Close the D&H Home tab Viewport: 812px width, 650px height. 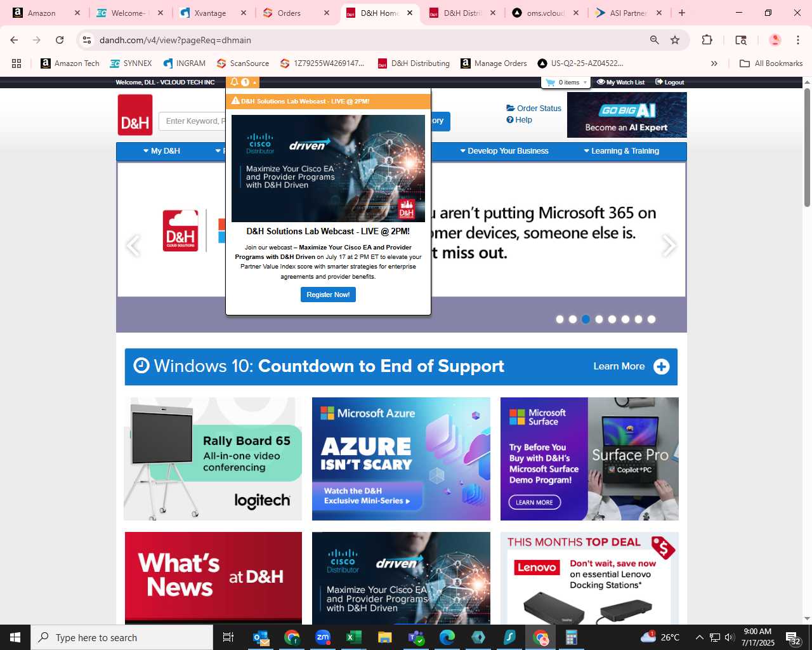(410, 13)
